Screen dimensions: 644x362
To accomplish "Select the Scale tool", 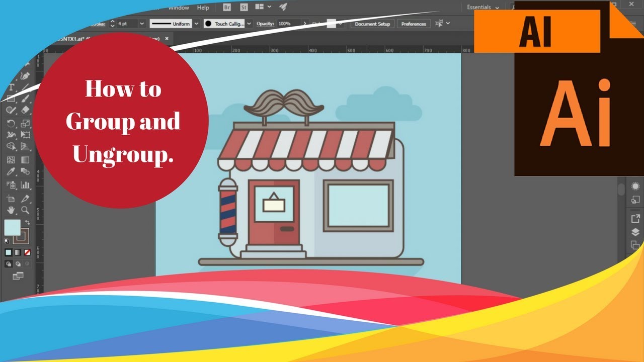I will [x=25, y=124].
